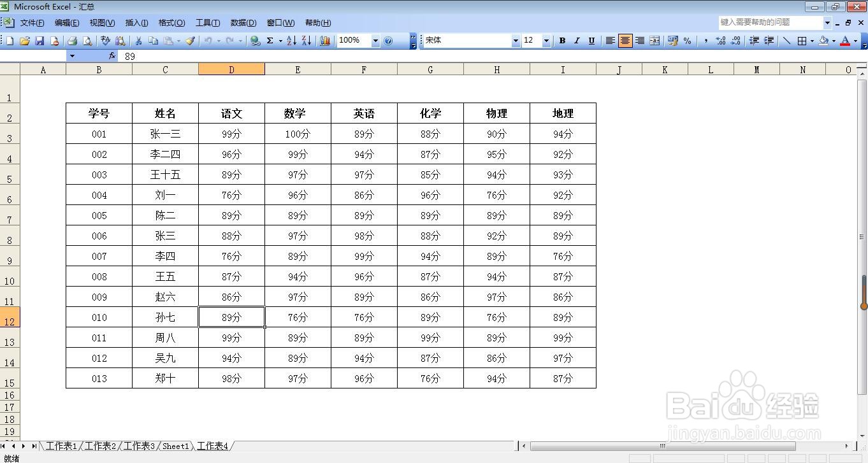Expand the help search box dropdown
Image resolution: width=868 pixels, height=463 pixels.
point(827,22)
